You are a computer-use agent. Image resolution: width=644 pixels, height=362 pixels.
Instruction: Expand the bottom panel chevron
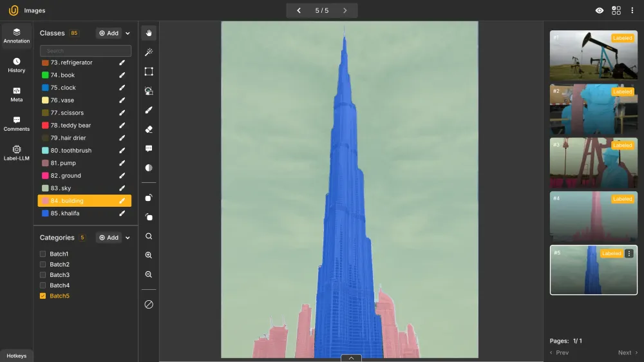tap(351, 358)
